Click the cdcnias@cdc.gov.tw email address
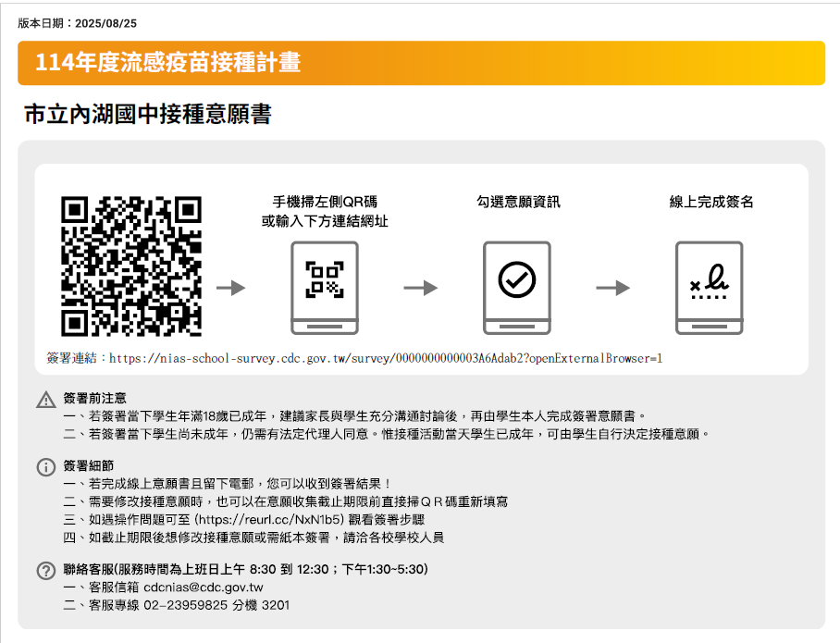Screen dimensions: 840x643 click(x=204, y=587)
